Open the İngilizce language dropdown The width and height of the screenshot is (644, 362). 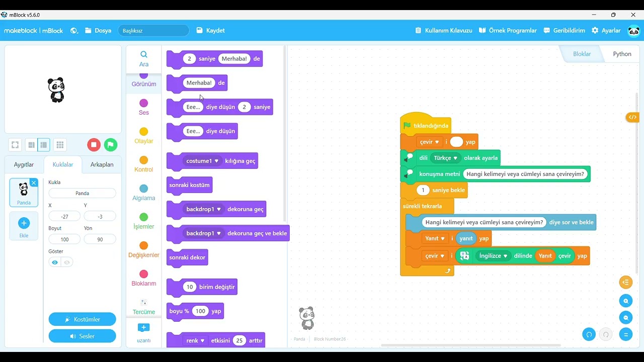pos(493,255)
